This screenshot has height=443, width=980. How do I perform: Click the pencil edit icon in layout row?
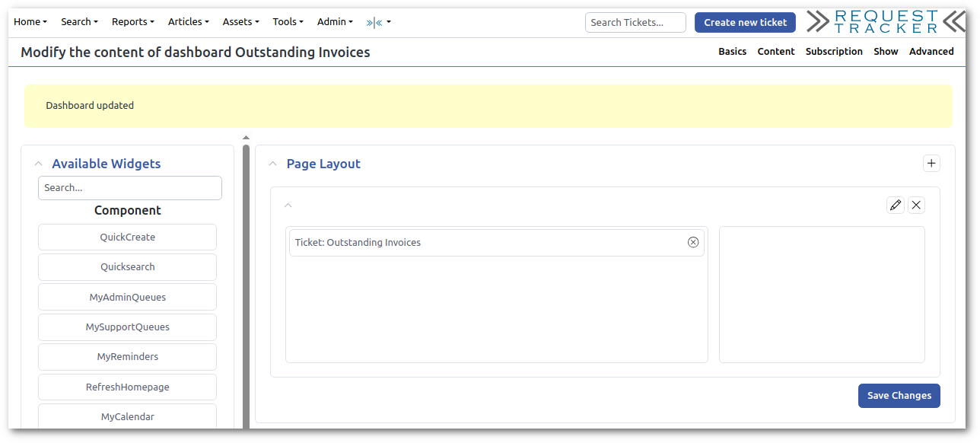point(896,205)
